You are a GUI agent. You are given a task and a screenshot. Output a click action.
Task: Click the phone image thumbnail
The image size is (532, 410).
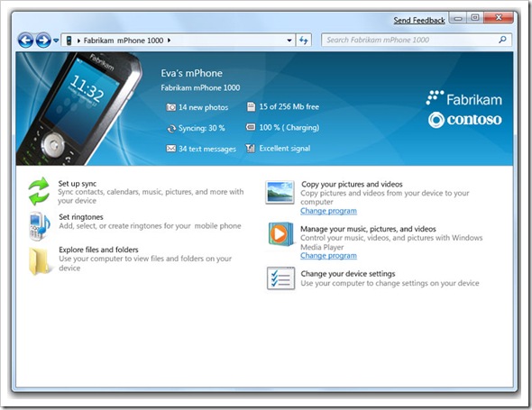[79, 108]
